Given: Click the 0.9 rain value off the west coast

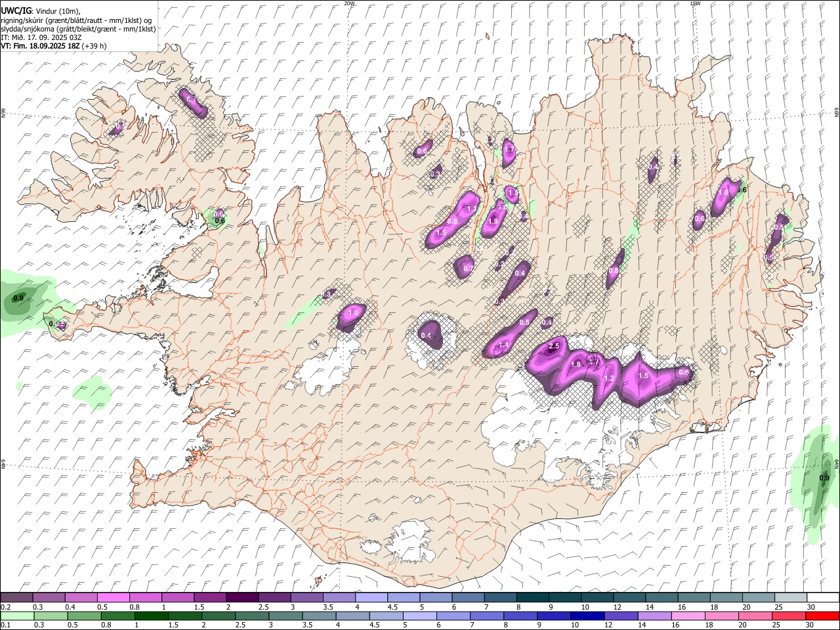Looking at the screenshot, I should click(x=18, y=299).
